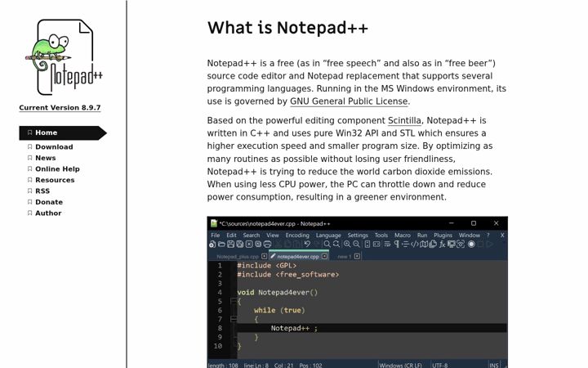Open the Scintilla hyperlink

tap(404, 120)
